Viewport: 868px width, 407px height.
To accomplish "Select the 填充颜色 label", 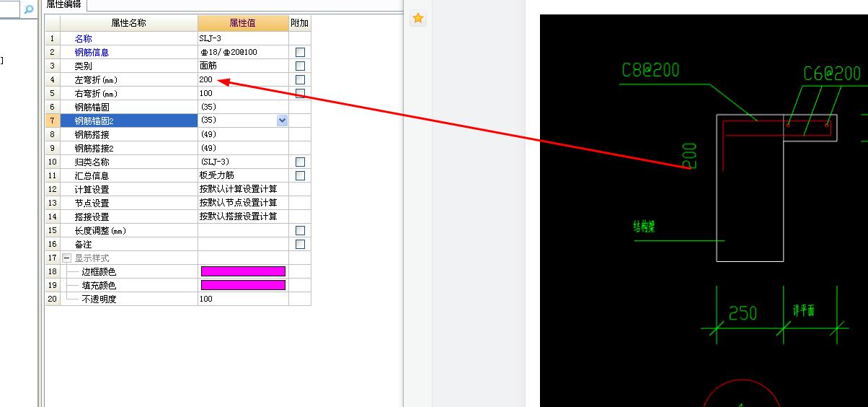I will [x=99, y=285].
